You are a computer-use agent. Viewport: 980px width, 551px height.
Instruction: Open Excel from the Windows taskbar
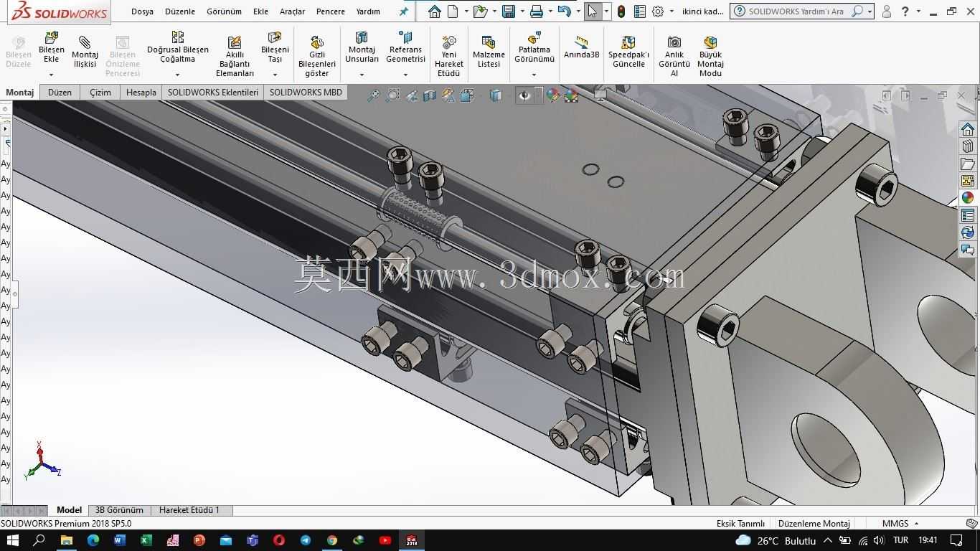[146, 540]
